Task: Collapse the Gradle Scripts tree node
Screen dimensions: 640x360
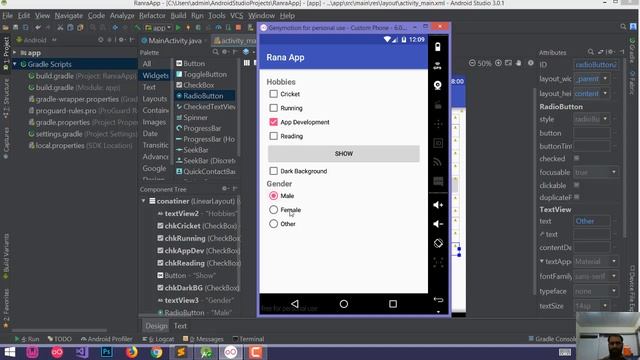Action: tap(15, 64)
